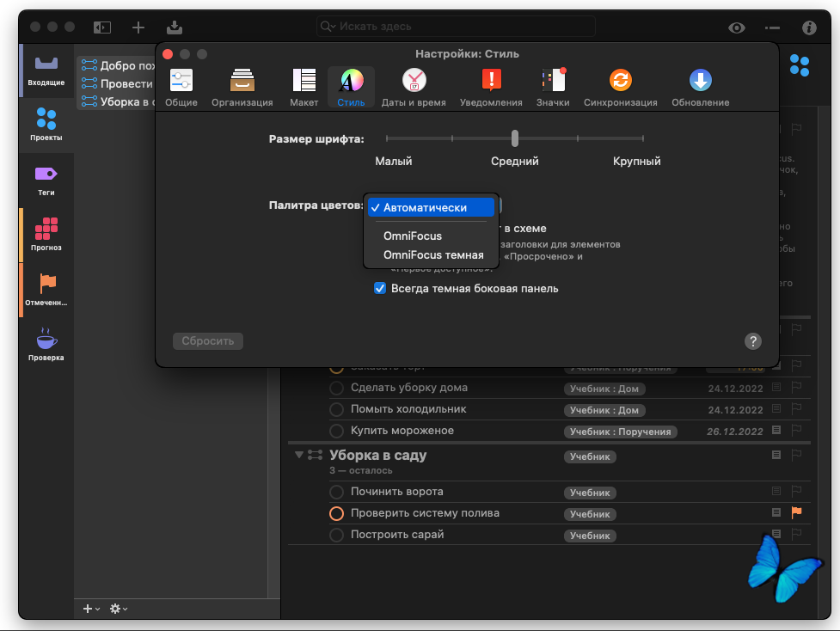Open the view options eye icon
The image size is (840, 631).
[737, 28]
